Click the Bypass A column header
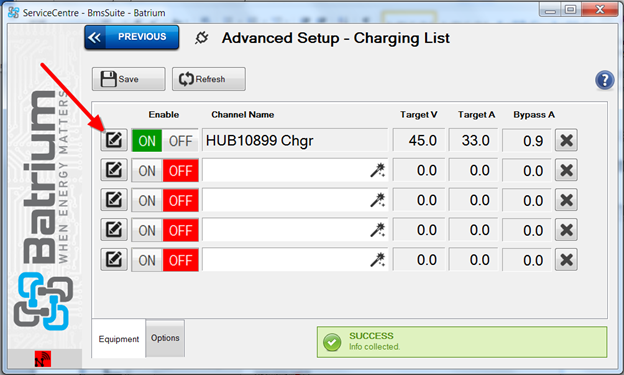This screenshot has width=624, height=375. [x=534, y=115]
